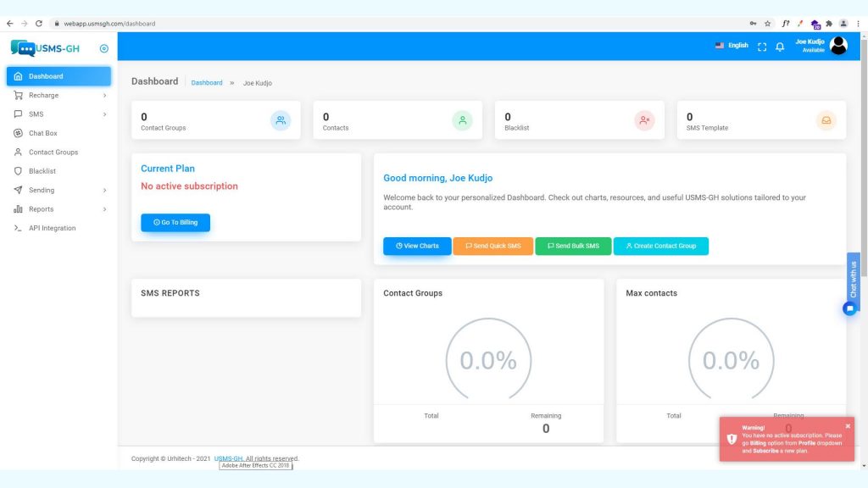The image size is (868, 488).
Task: Click the No active subscription text
Action: pos(189,186)
